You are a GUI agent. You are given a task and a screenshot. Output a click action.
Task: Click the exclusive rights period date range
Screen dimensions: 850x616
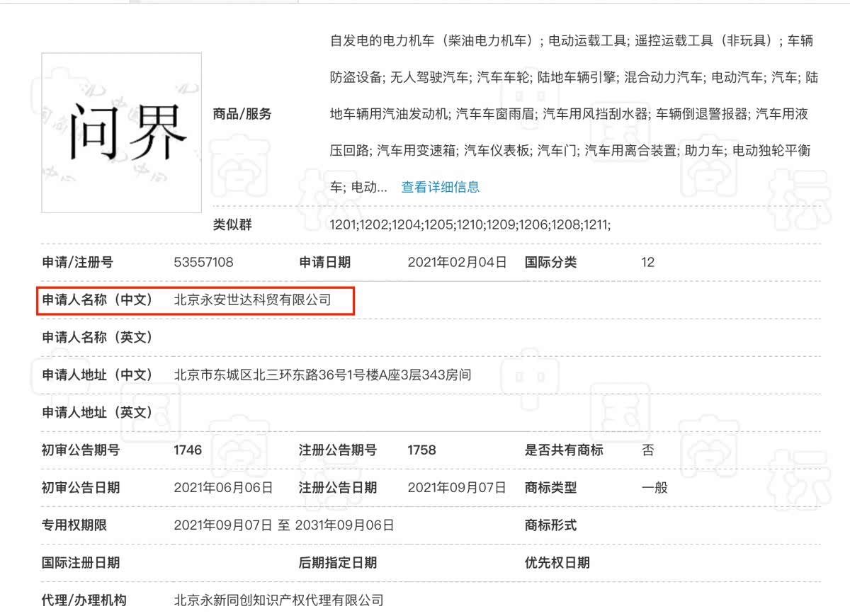pos(283,525)
